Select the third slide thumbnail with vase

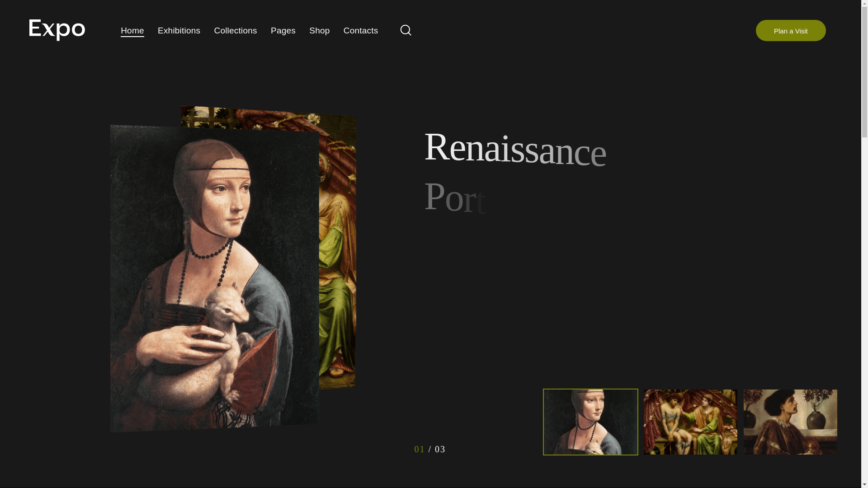point(790,422)
